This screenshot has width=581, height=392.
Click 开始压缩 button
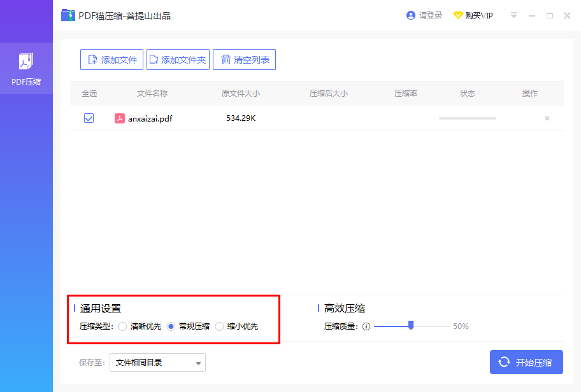(526, 362)
